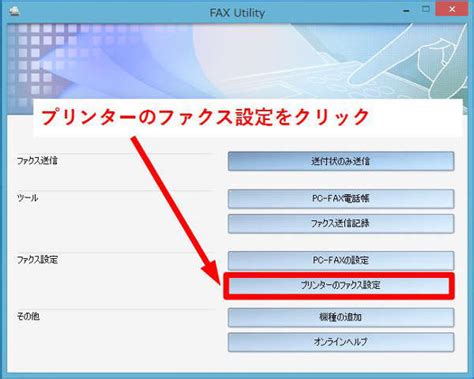
Task: Click the ツール section label
Action: [x=27, y=198]
